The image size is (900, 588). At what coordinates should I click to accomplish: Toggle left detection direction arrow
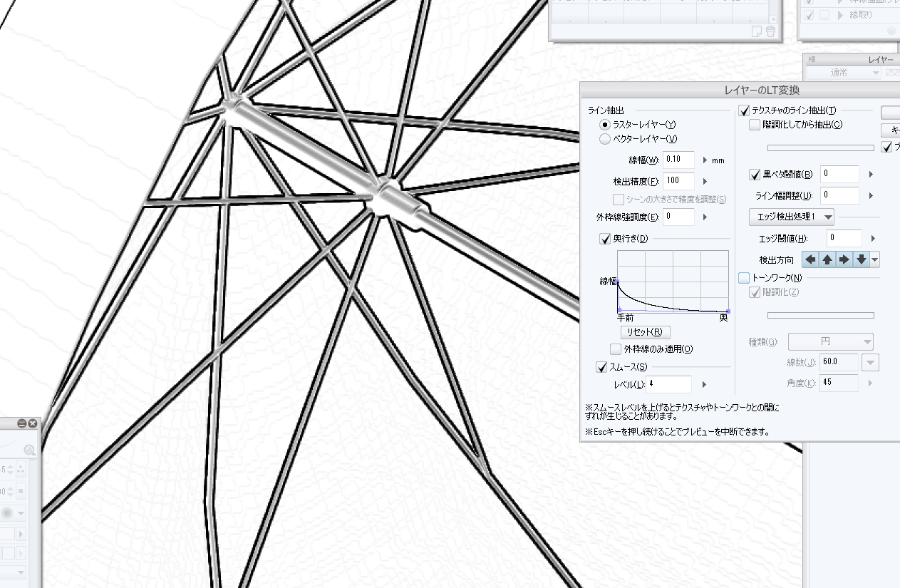[810, 259]
